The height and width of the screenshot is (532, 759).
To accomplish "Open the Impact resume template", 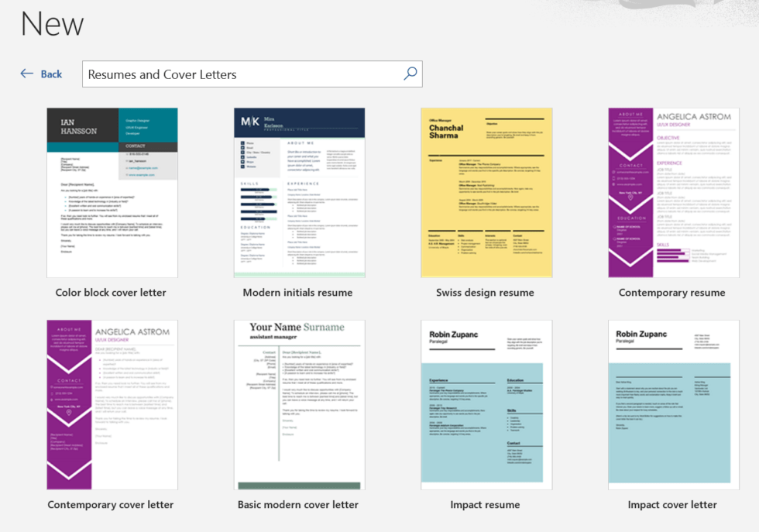I will click(486, 403).
